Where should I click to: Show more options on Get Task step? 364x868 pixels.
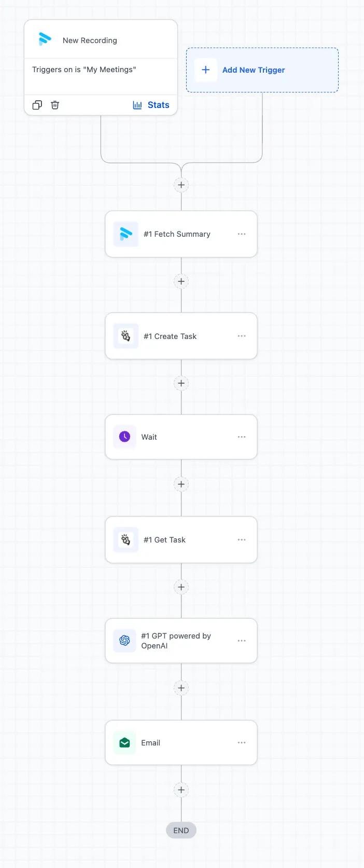(x=242, y=540)
